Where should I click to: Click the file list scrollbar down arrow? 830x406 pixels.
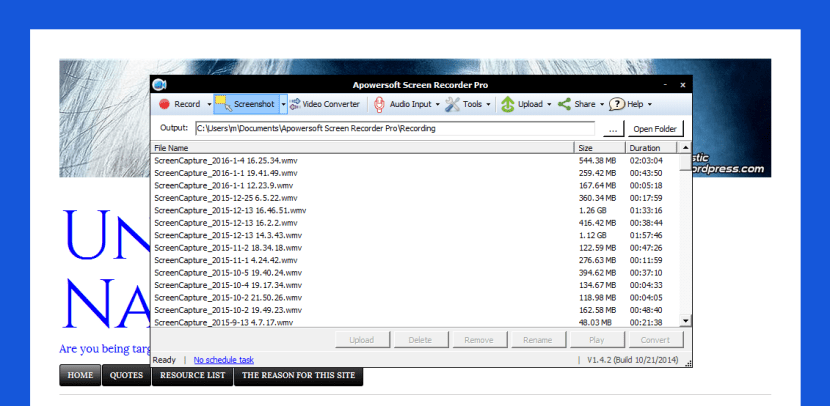click(686, 321)
